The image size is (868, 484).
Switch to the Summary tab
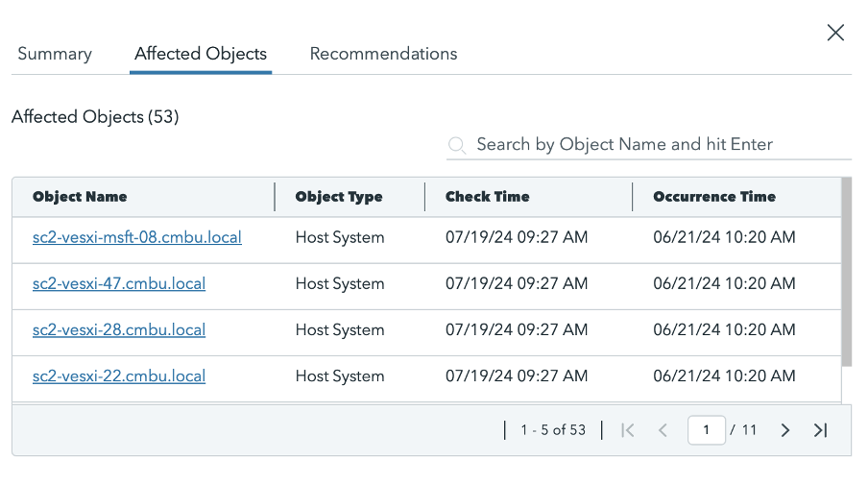pyautogui.click(x=55, y=54)
